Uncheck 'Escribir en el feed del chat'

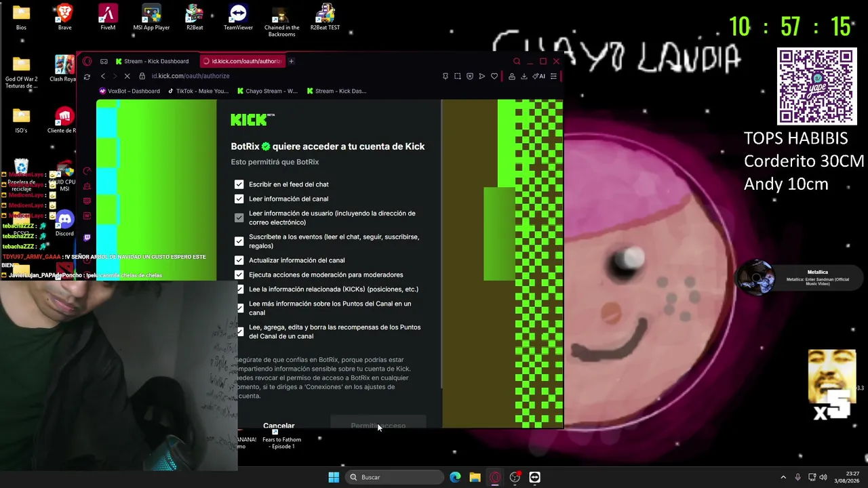coord(239,184)
